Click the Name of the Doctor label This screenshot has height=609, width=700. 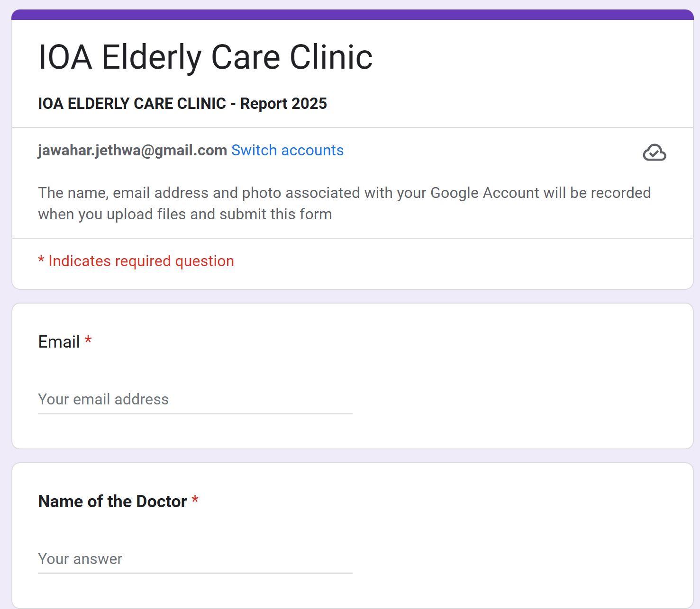[112, 501]
